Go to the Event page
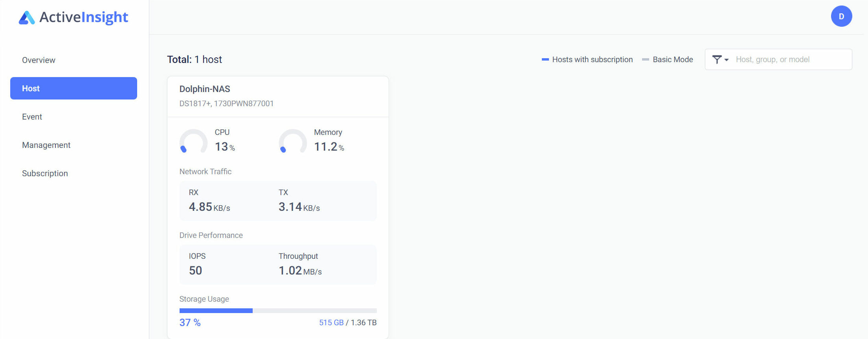 32,117
